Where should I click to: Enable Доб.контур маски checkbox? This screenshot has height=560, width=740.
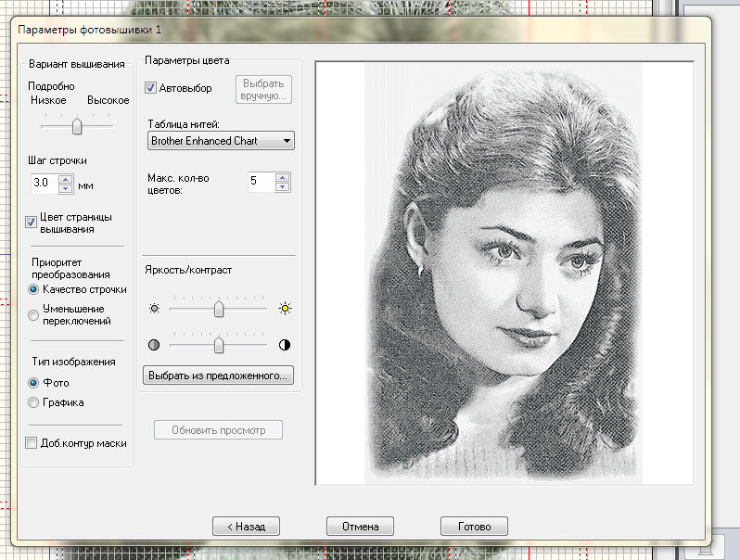click(x=32, y=443)
